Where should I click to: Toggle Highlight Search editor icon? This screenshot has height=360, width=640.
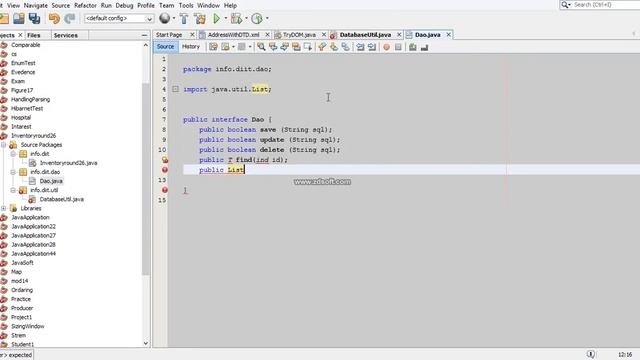click(x=296, y=47)
